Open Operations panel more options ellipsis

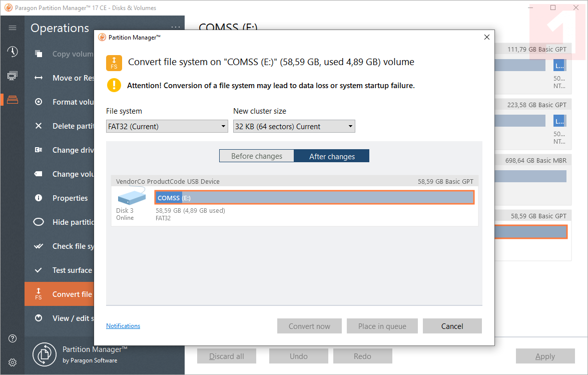pos(176,28)
